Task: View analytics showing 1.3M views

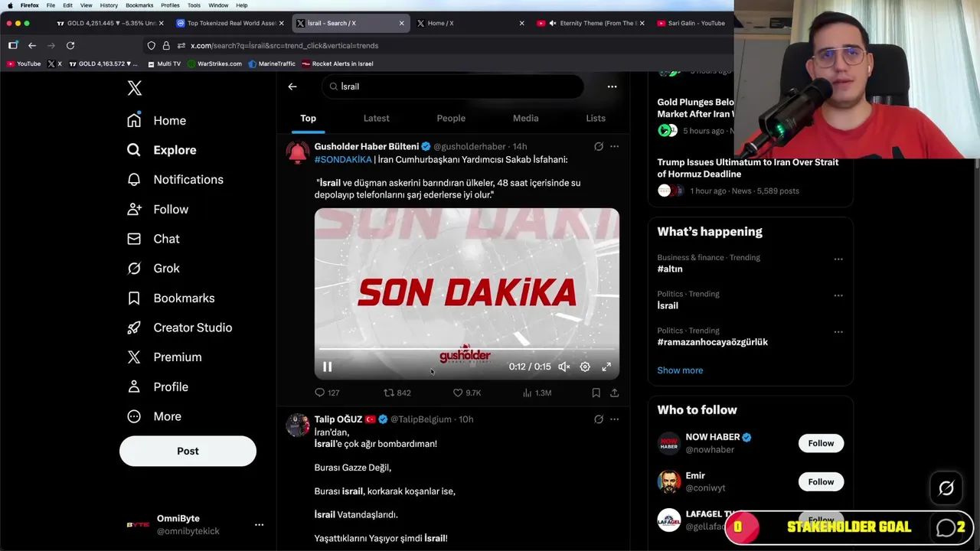Action: 537,393
